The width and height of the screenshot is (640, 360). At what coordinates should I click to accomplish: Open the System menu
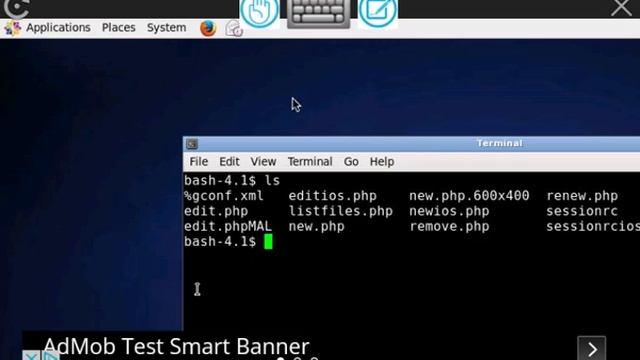tap(167, 28)
